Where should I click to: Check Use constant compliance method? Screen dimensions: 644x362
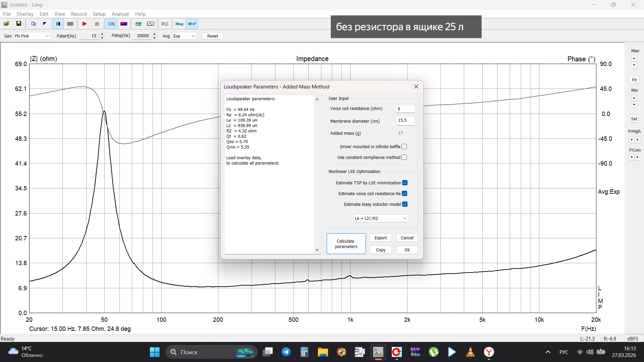404,157
